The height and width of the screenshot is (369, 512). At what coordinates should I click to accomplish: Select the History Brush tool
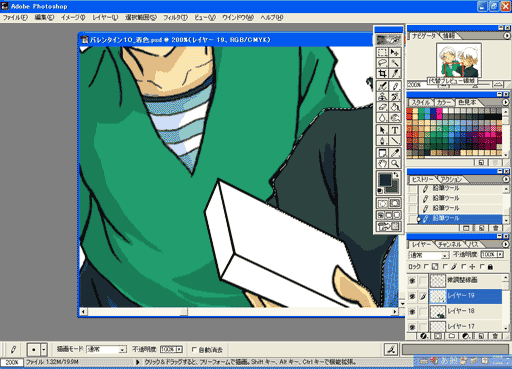pyautogui.click(x=395, y=97)
